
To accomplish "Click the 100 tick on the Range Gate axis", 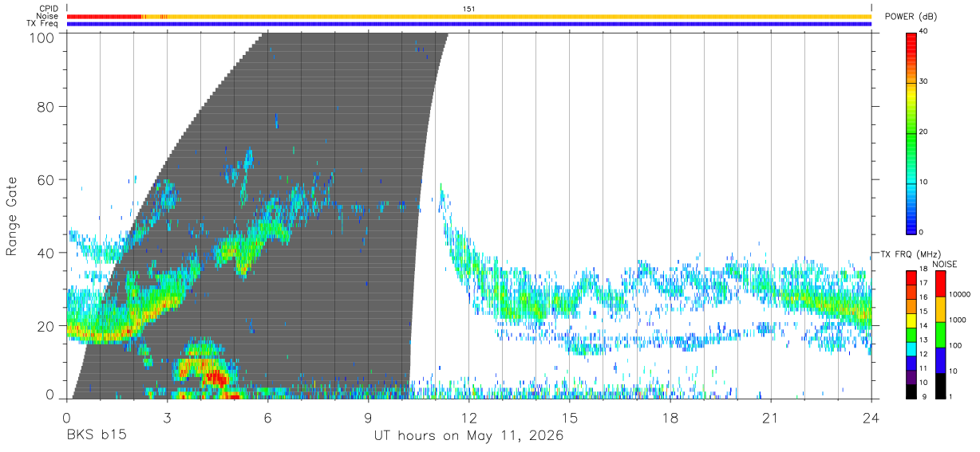I will (43, 37).
